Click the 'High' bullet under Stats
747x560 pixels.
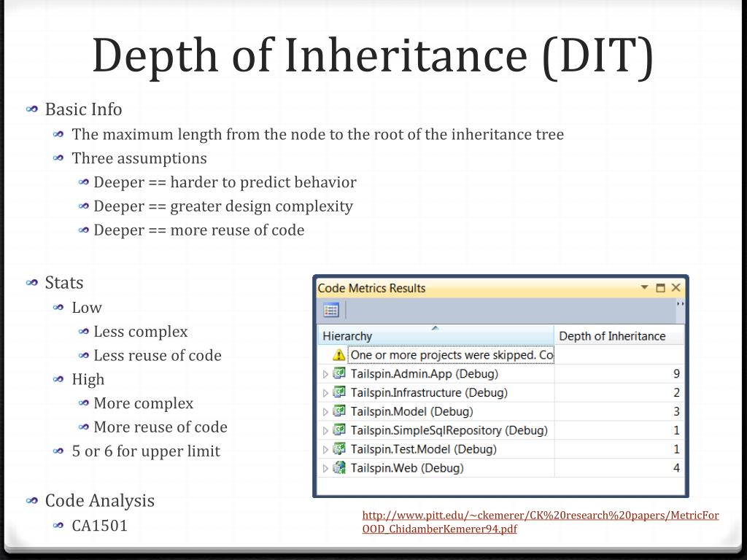[x=88, y=379]
